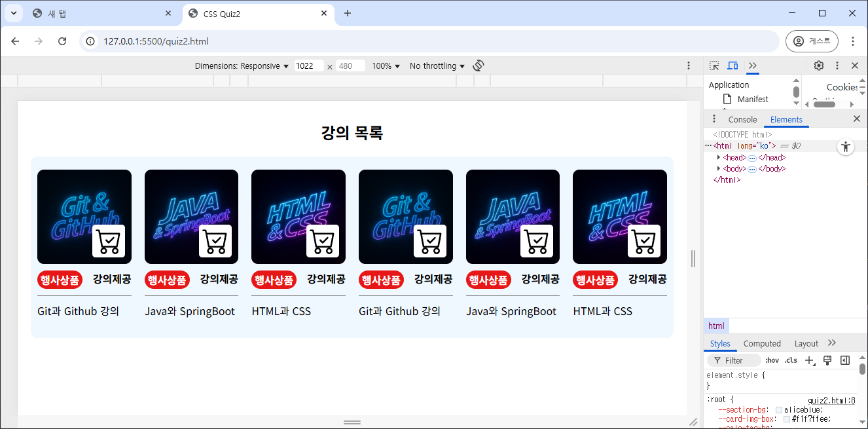Click the leftmost Git & GitHub thumbnail
The image size is (868, 429).
[84, 217]
